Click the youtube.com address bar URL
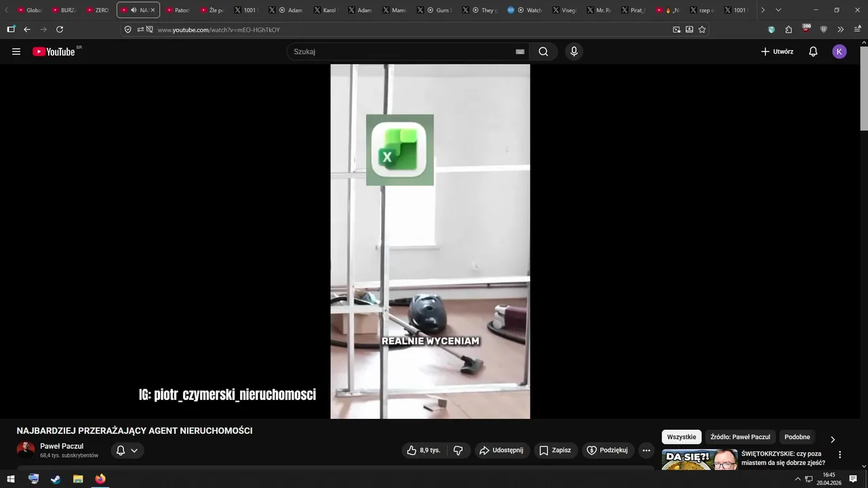 pos(219,30)
